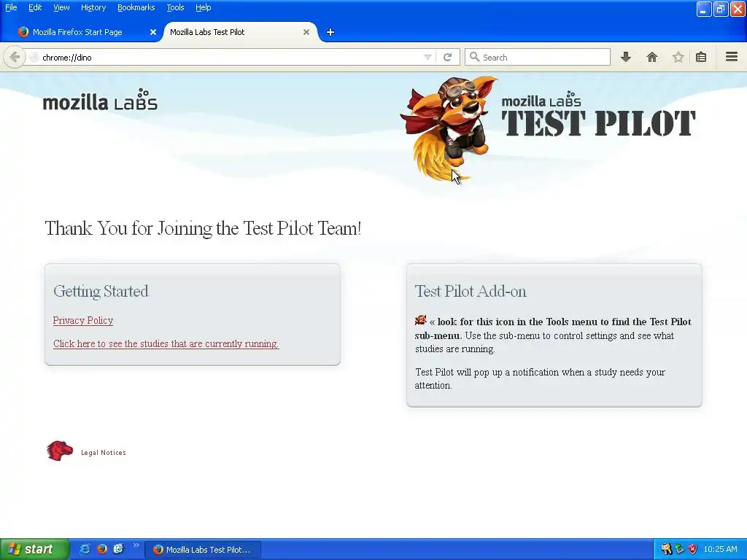Open the Help menu
Viewport: 747px width, 560px height.
(203, 7)
